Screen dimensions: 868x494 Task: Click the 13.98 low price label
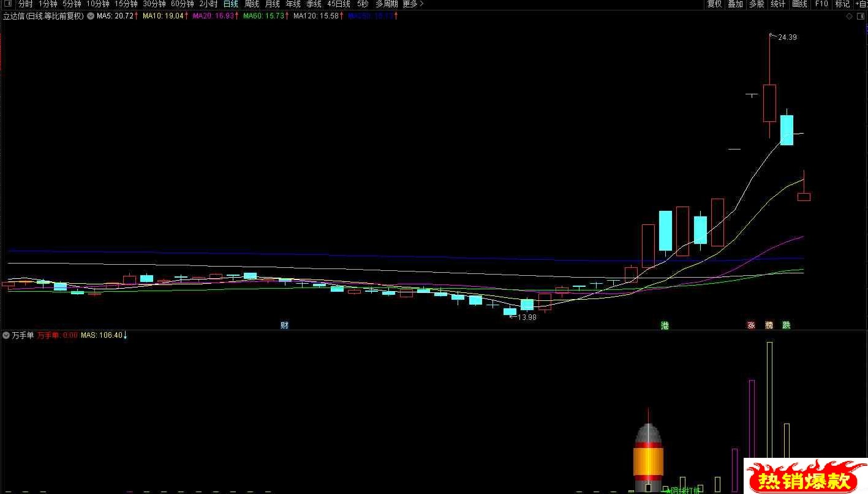point(527,317)
